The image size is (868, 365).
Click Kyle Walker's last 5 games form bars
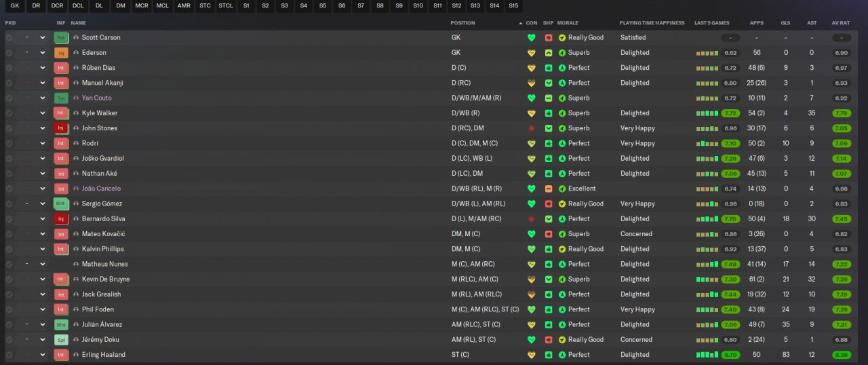[707, 113]
